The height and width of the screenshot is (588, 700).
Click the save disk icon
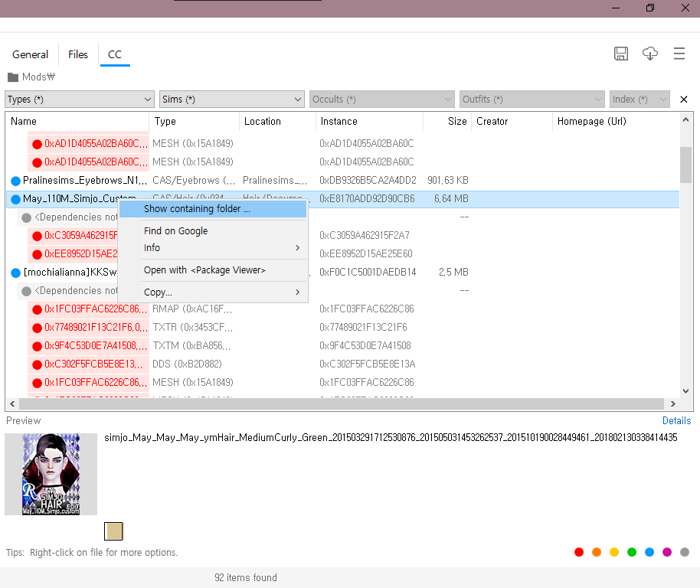click(x=620, y=54)
